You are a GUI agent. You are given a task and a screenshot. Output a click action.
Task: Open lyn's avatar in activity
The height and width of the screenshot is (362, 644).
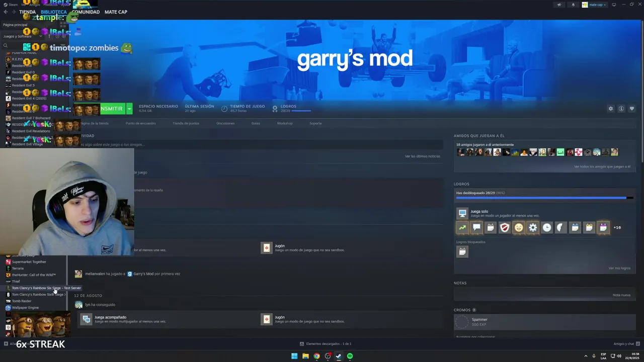[78, 305]
